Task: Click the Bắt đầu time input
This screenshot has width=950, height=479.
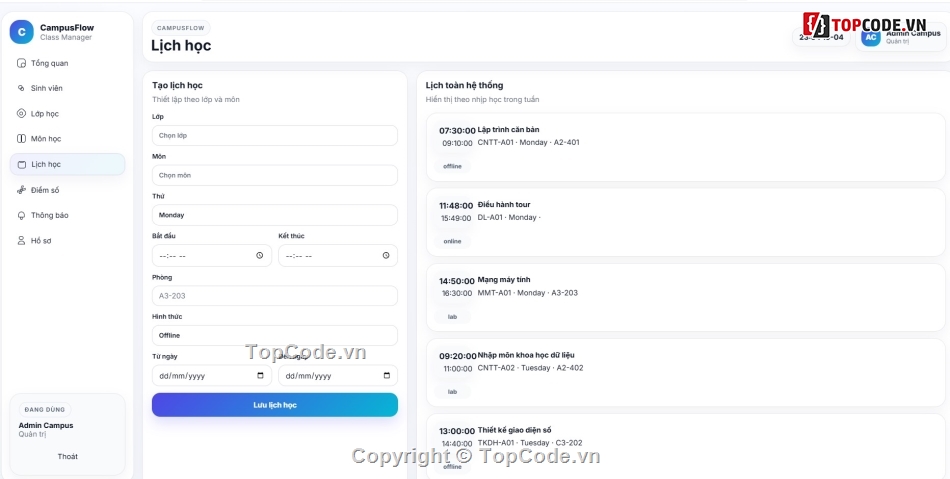Action: click(211, 256)
